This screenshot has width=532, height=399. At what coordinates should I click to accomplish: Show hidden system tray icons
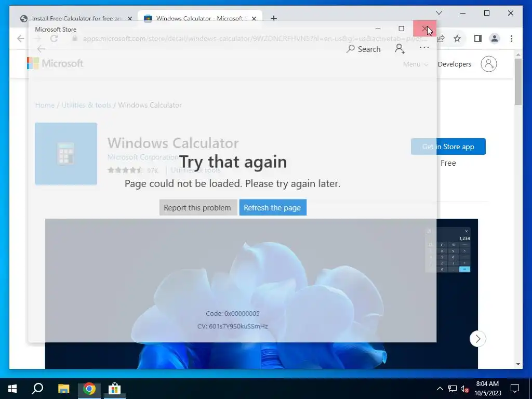(x=440, y=389)
